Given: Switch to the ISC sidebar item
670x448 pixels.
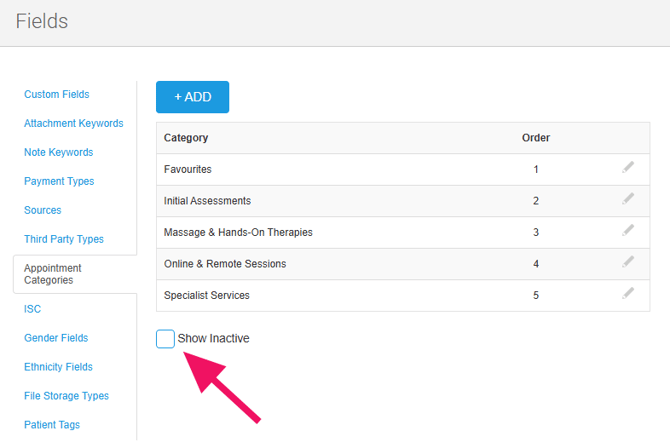Looking at the screenshot, I should click(x=32, y=309).
